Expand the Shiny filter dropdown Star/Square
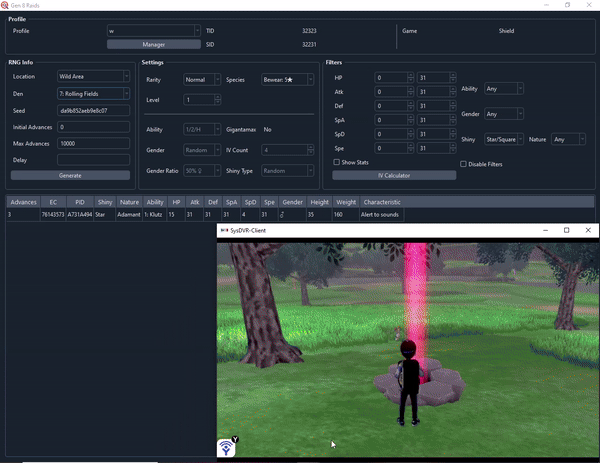 tap(504, 139)
